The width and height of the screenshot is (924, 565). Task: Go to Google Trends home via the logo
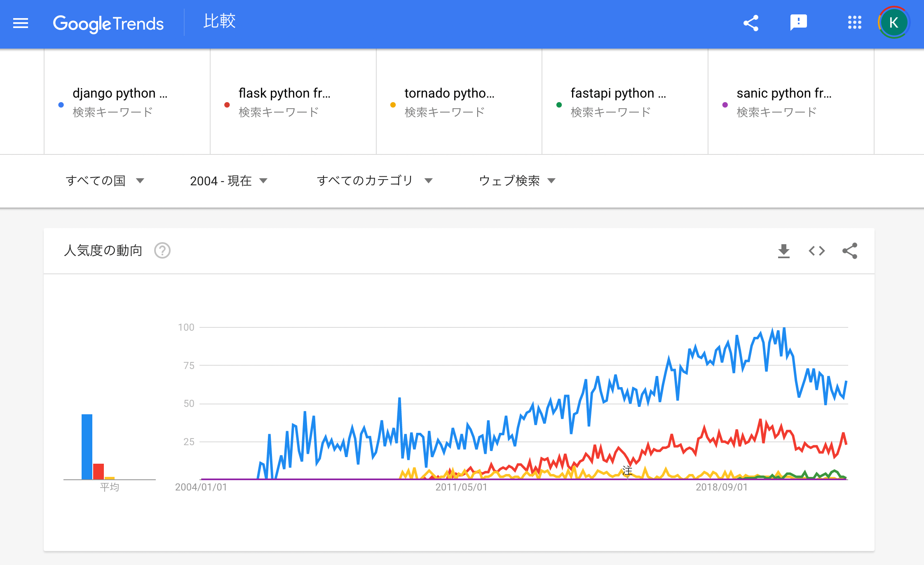click(x=108, y=23)
